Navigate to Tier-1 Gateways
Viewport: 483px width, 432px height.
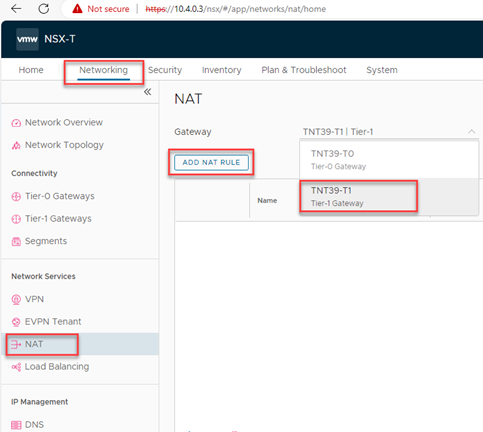[58, 219]
